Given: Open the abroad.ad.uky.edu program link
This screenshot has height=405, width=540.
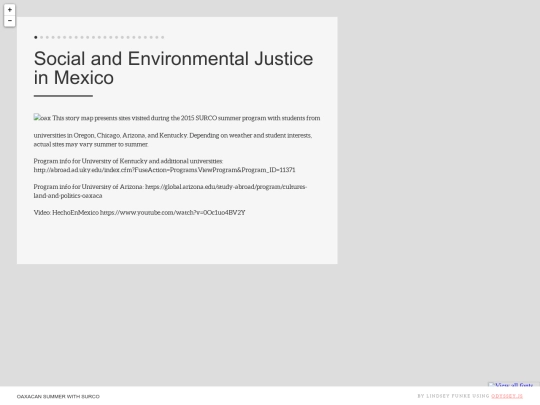Looking at the screenshot, I should point(164,170).
